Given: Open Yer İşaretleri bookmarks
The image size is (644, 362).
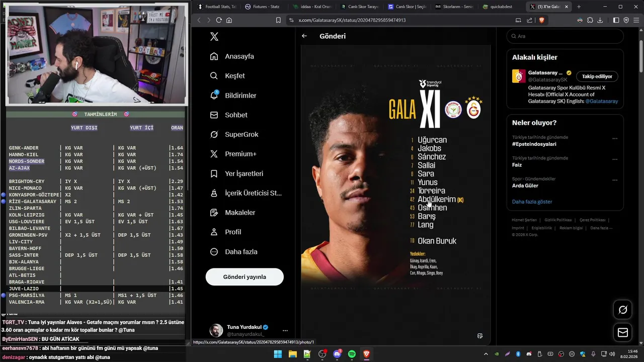Looking at the screenshot, I should (236, 173).
